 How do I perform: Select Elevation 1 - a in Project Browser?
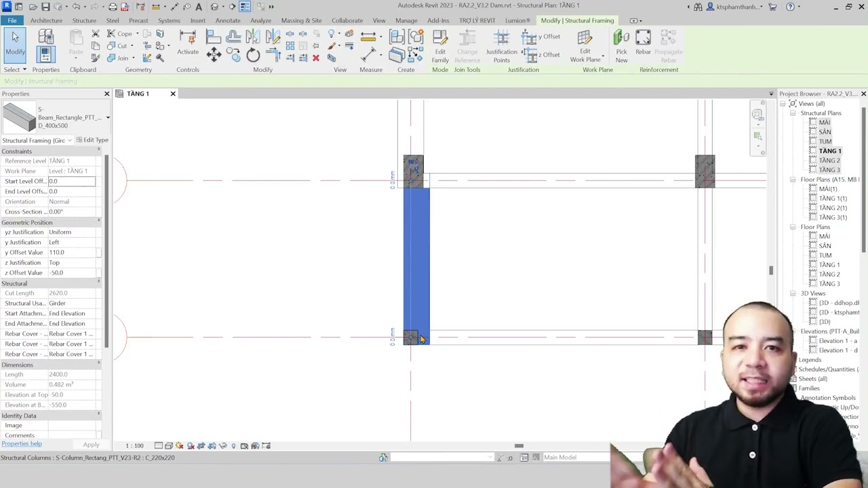[837, 341]
